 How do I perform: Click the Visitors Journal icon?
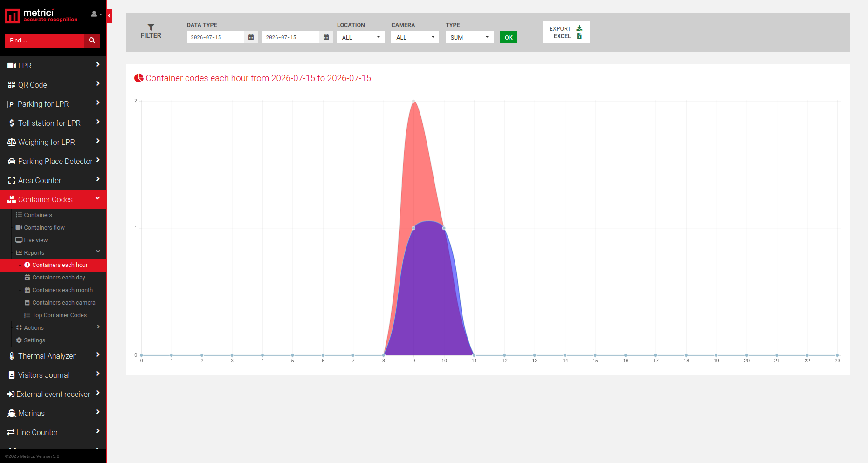(x=12, y=375)
